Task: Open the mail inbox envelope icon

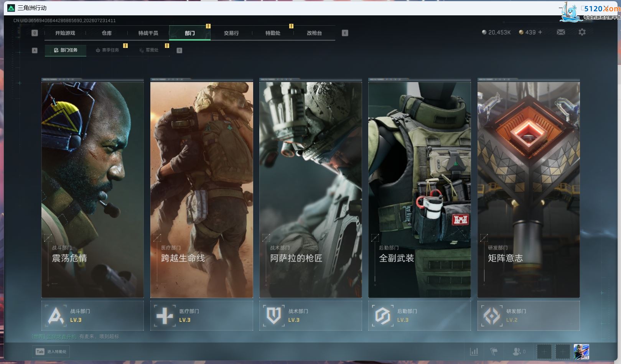Action: [561, 32]
